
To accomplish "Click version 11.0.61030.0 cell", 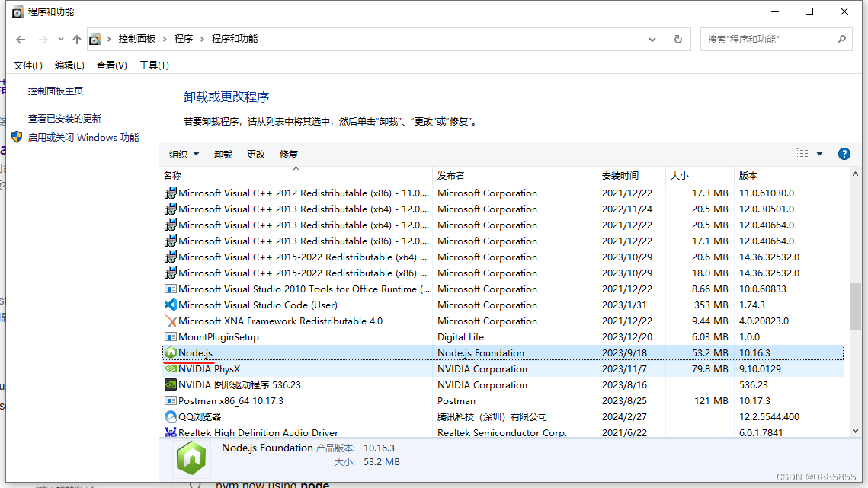I will pos(767,193).
